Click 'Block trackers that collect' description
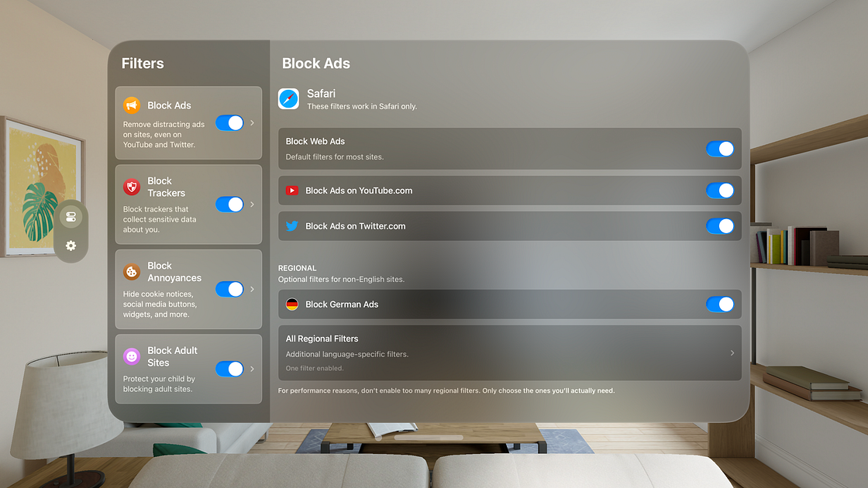868x488 pixels. pyautogui.click(x=160, y=219)
